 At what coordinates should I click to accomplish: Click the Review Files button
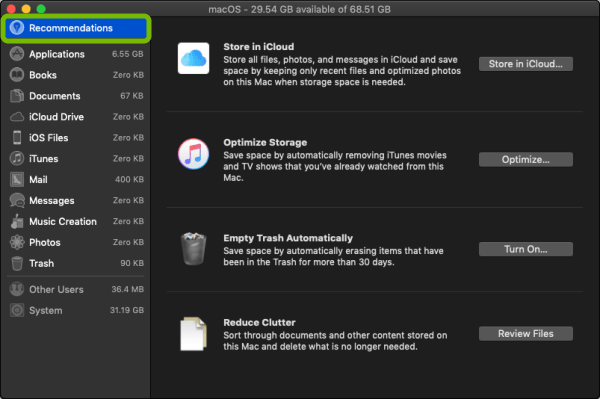(526, 334)
